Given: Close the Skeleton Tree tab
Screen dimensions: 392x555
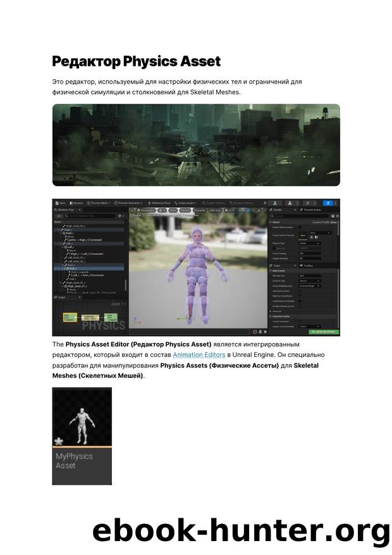Looking at the screenshot, I should click(x=80, y=210).
